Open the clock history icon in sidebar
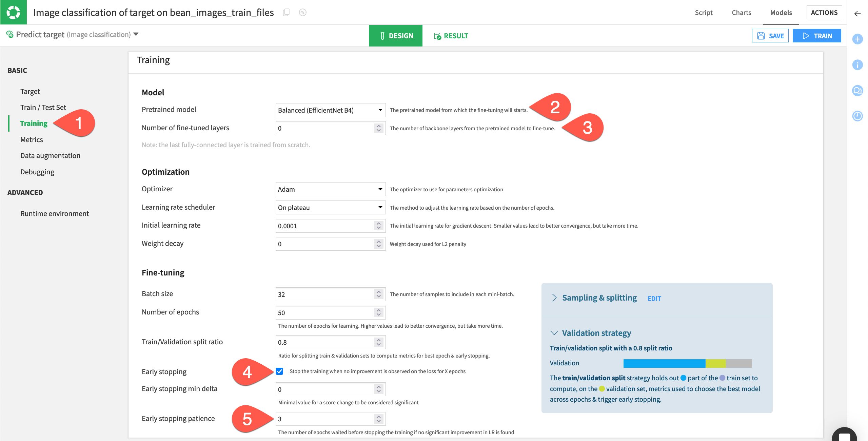Image resolution: width=868 pixels, height=441 pixels. (x=857, y=116)
